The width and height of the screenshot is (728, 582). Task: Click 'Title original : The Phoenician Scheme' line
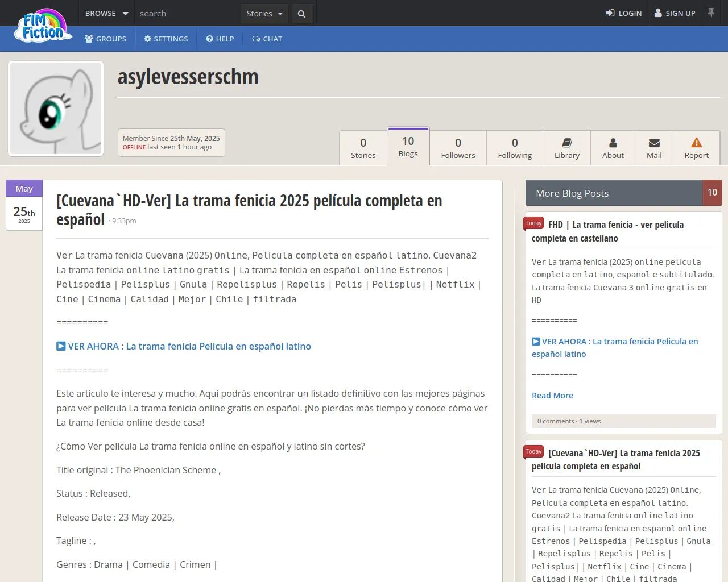[x=138, y=470]
